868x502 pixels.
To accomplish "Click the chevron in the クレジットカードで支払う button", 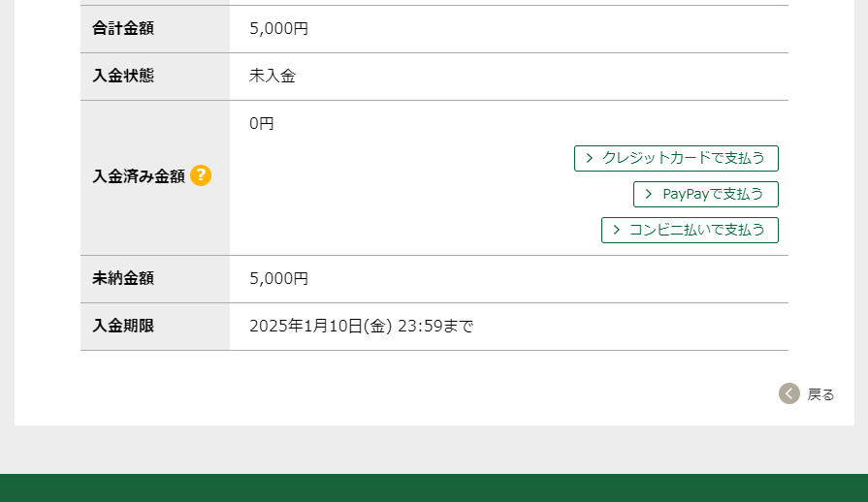I will coord(590,158).
